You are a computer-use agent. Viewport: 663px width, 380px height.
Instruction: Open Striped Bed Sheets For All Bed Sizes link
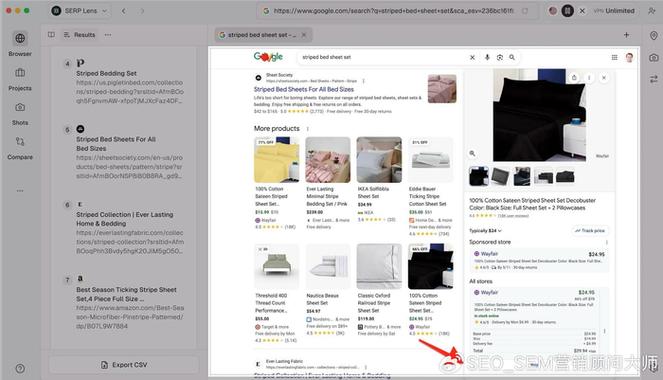click(x=304, y=89)
